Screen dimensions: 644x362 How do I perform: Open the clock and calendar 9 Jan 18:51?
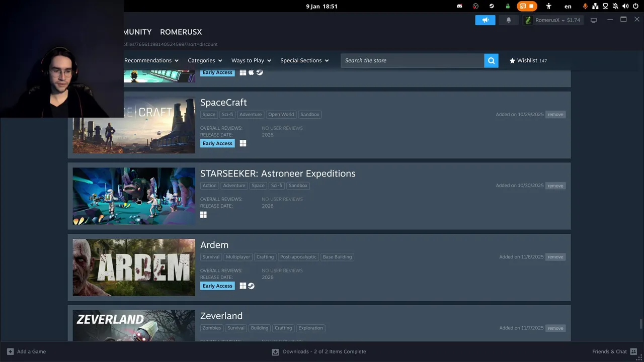click(x=322, y=6)
